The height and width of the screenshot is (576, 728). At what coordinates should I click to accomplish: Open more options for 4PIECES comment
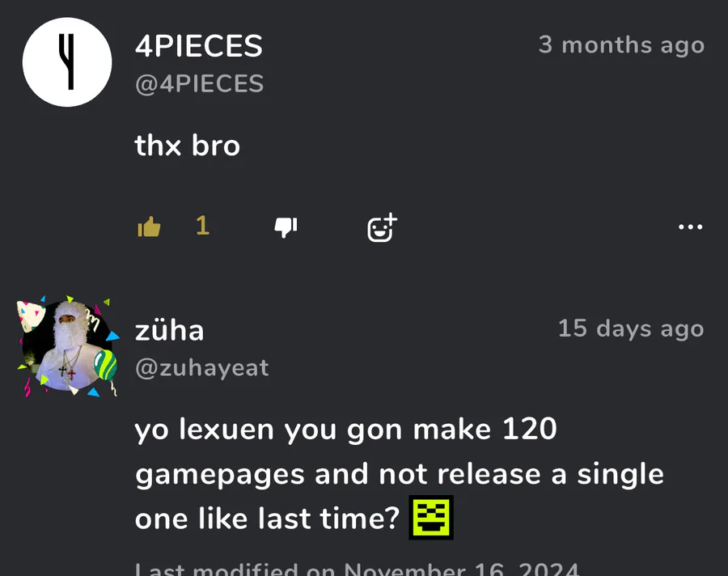pyautogui.click(x=690, y=227)
